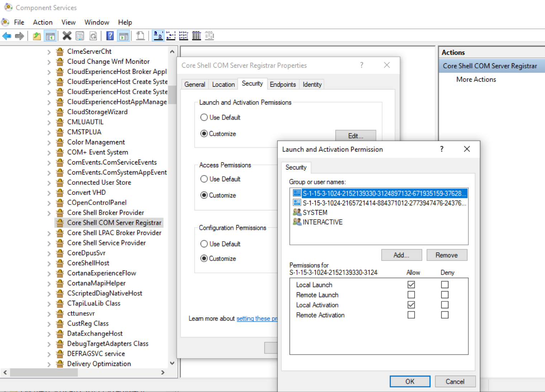Confirm with OK in permission dialog
The image size is (545, 392).
(x=410, y=382)
